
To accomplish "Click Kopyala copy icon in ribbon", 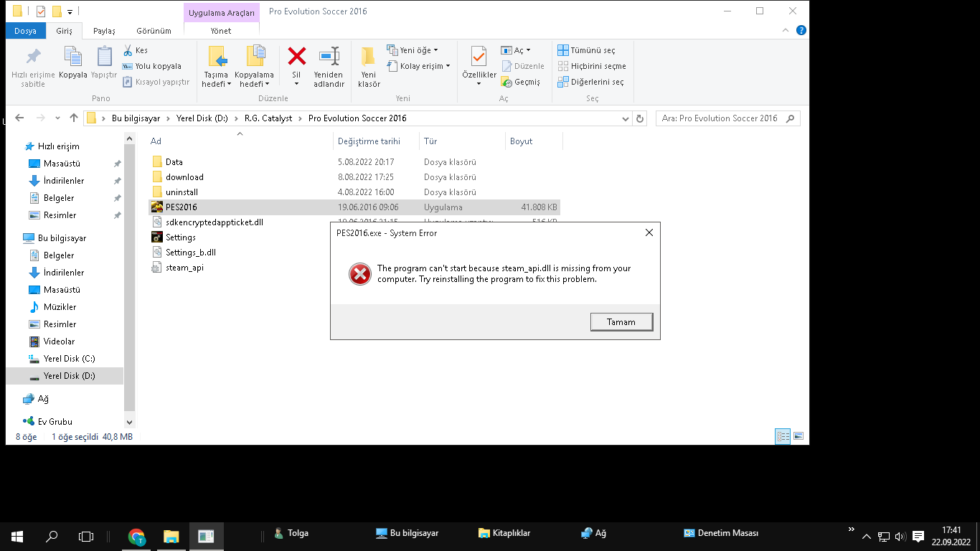I will click(72, 57).
